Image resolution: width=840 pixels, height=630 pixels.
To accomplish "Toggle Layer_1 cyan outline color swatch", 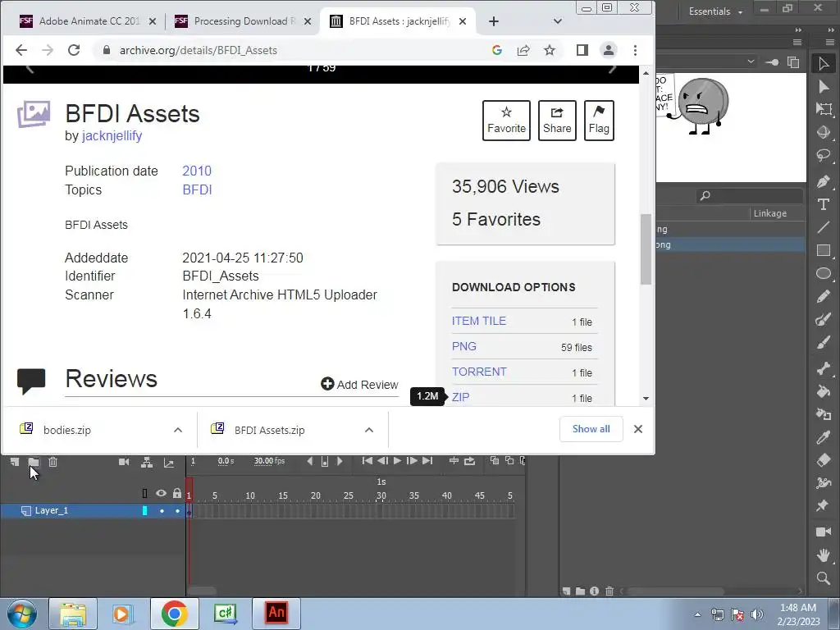I will coord(144,511).
